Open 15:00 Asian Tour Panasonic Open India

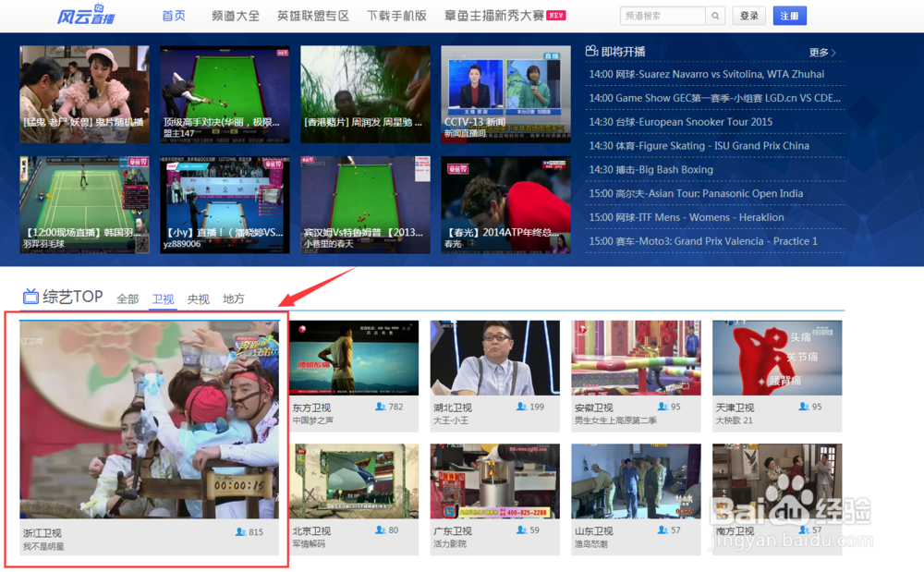point(696,193)
